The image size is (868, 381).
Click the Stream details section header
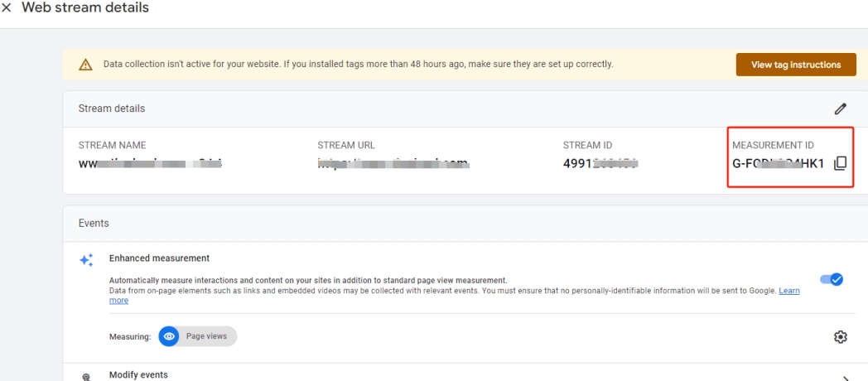[112, 109]
